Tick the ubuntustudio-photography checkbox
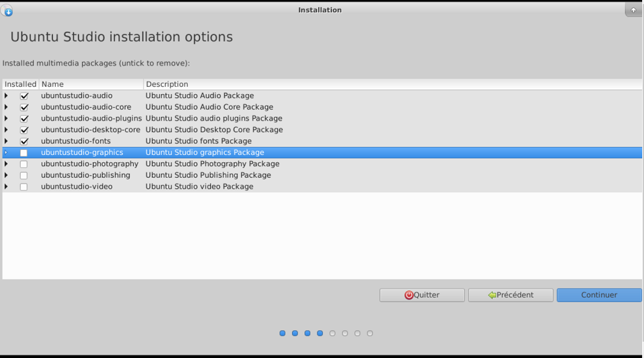 click(x=24, y=164)
